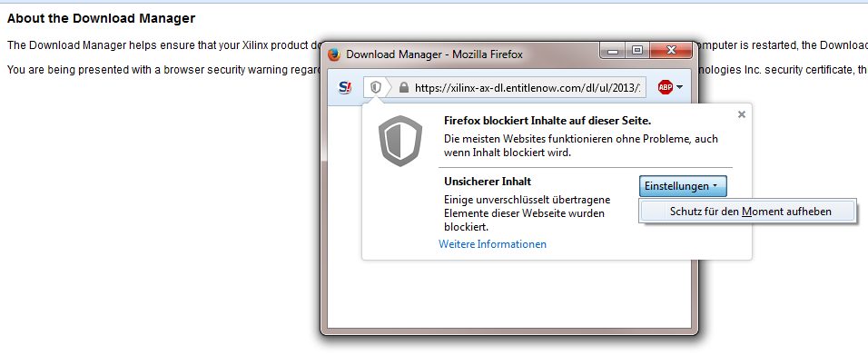Image resolution: width=868 pixels, height=355 pixels.
Task: Click the S! extension icon in toolbar
Action: coord(345,87)
